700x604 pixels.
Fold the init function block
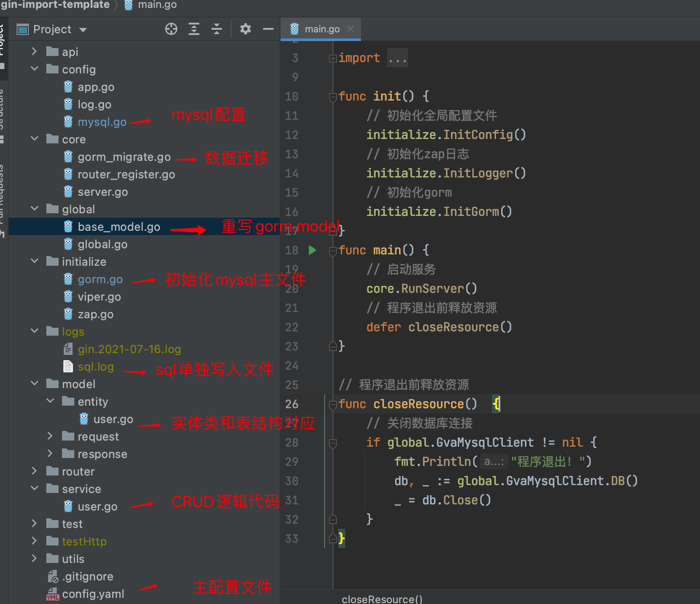333,97
